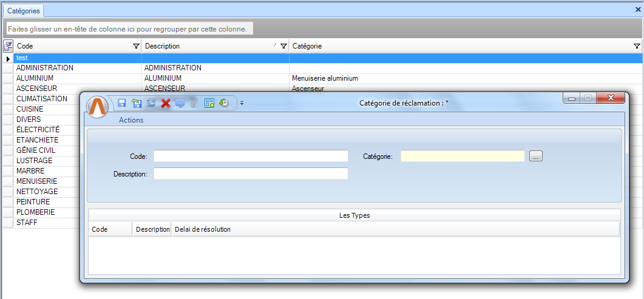The image size is (644, 299).
Task: Click the paperclip attachment icon
Action: pos(194,103)
